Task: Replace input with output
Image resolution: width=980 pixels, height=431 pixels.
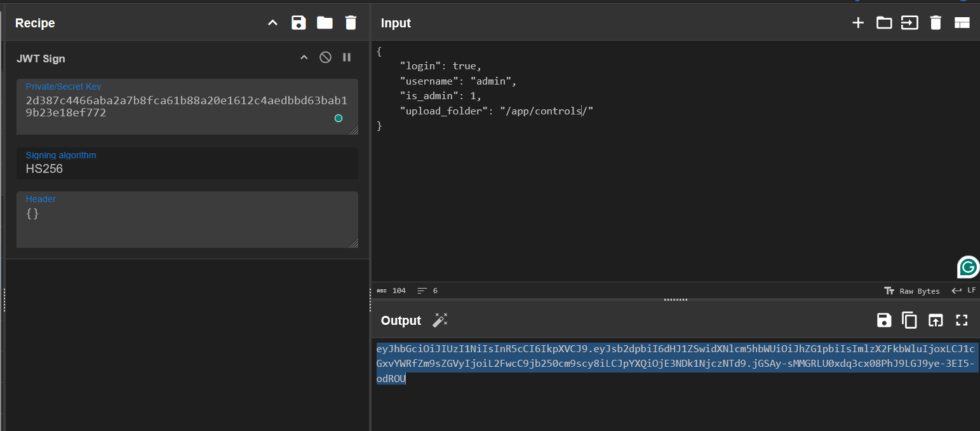Action: click(936, 320)
